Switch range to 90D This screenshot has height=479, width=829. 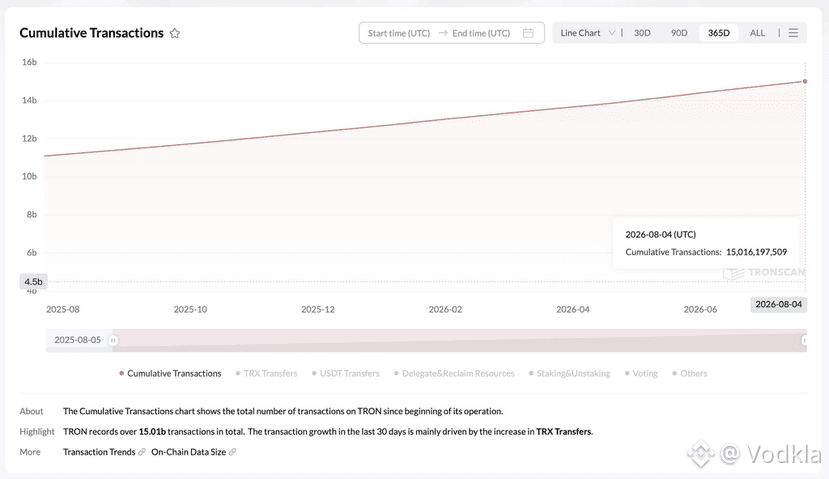(679, 33)
